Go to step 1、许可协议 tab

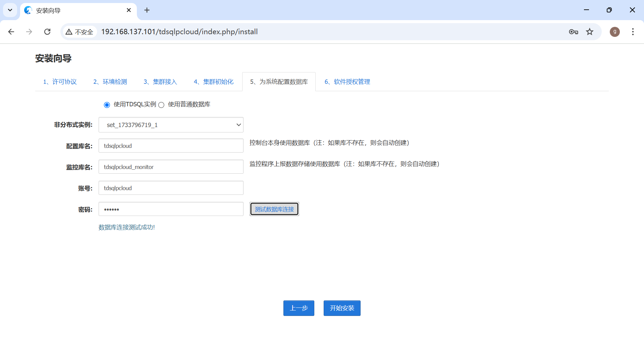point(60,82)
